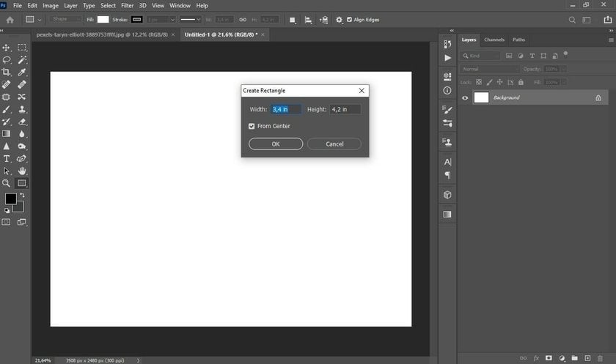This screenshot has width=616, height=364.
Task: Select the Path Selection tool
Action: pos(7,171)
